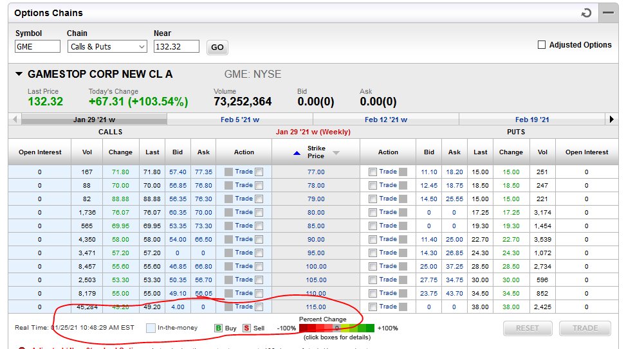
Task: Switch to the Feb 12 '21 w expiration
Action: 386,120
